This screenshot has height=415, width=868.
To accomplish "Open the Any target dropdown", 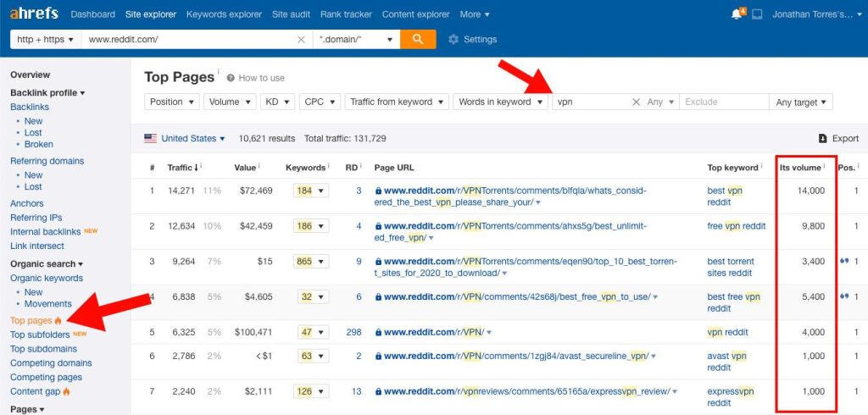I will [x=801, y=102].
